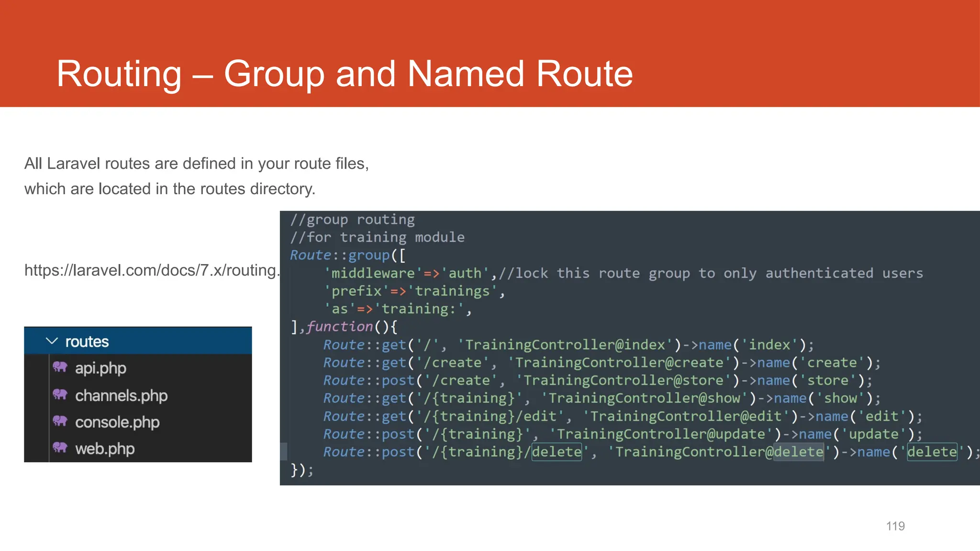Click the '],function(){' code line
This screenshot has height=551, width=980.
[x=344, y=327]
